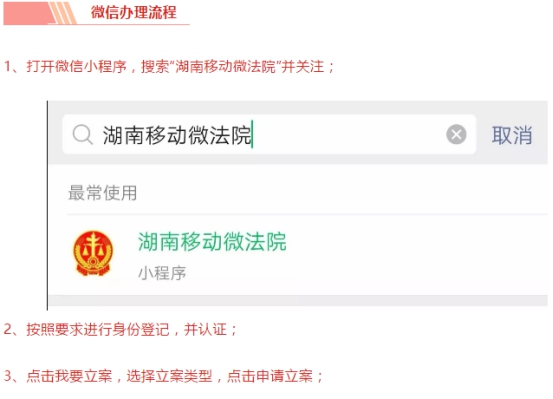Click the empty space right of the result row
This screenshot has height=399, width=553.
[420, 254]
